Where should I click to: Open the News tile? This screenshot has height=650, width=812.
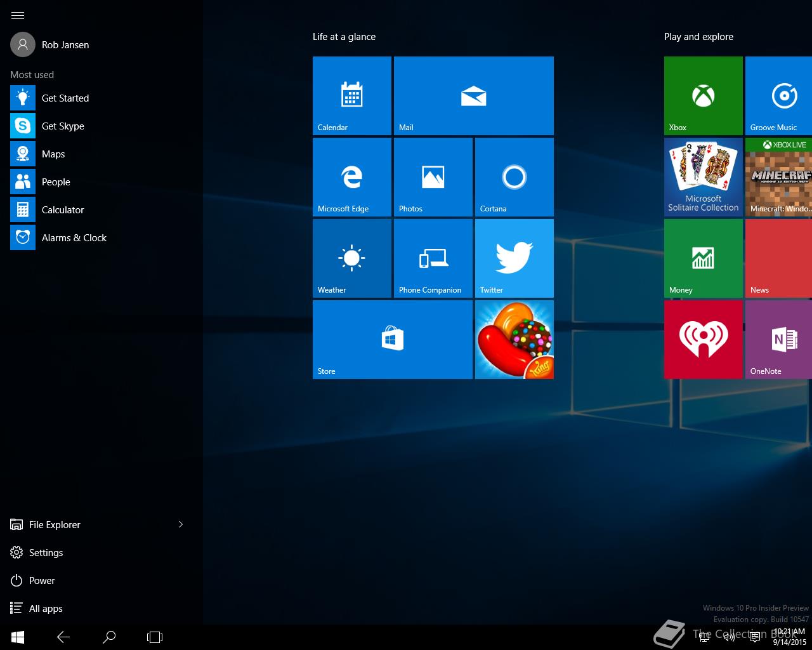coord(779,258)
